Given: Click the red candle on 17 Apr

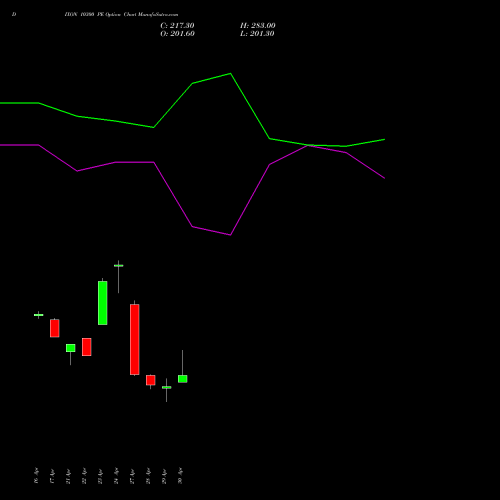Looking at the screenshot, I should click(55, 328).
